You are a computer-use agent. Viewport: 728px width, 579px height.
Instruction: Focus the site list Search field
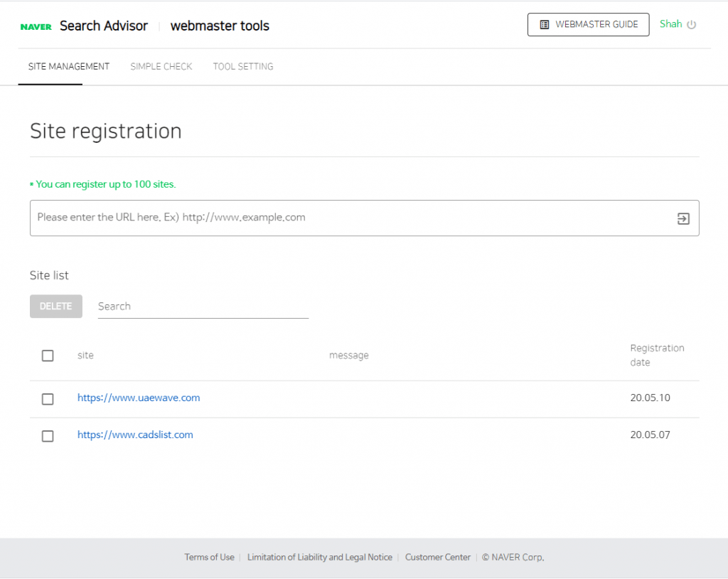point(203,307)
